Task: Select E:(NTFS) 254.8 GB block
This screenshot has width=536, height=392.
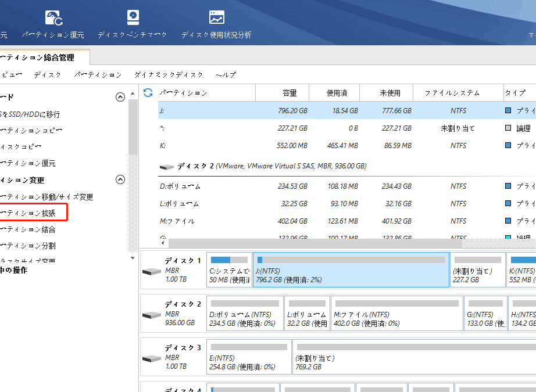Action: (249, 357)
